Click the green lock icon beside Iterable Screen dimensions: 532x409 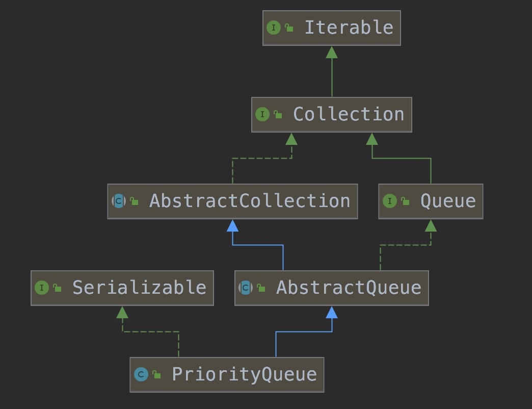[289, 28]
